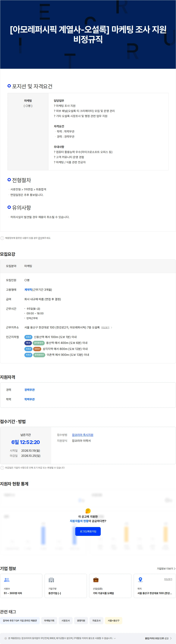The height and width of the screenshot is (644, 176).
Task: Click the job title banner heading
Action: 88,34
